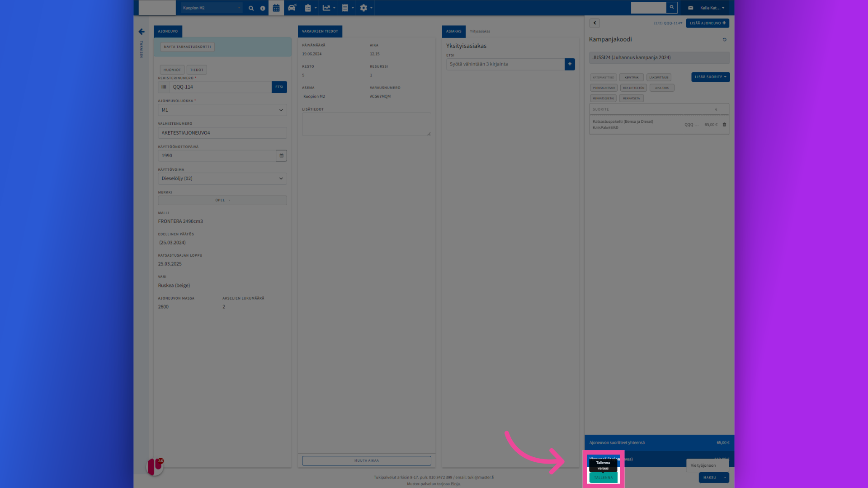Open the info icon in top toolbar
The height and width of the screenshot is (488, 868).
[x=263, y=8]
